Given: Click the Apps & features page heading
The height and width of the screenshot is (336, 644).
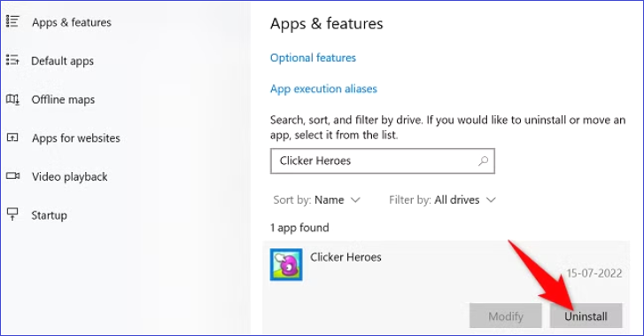Looking at the screenshot, I should 327,24.
